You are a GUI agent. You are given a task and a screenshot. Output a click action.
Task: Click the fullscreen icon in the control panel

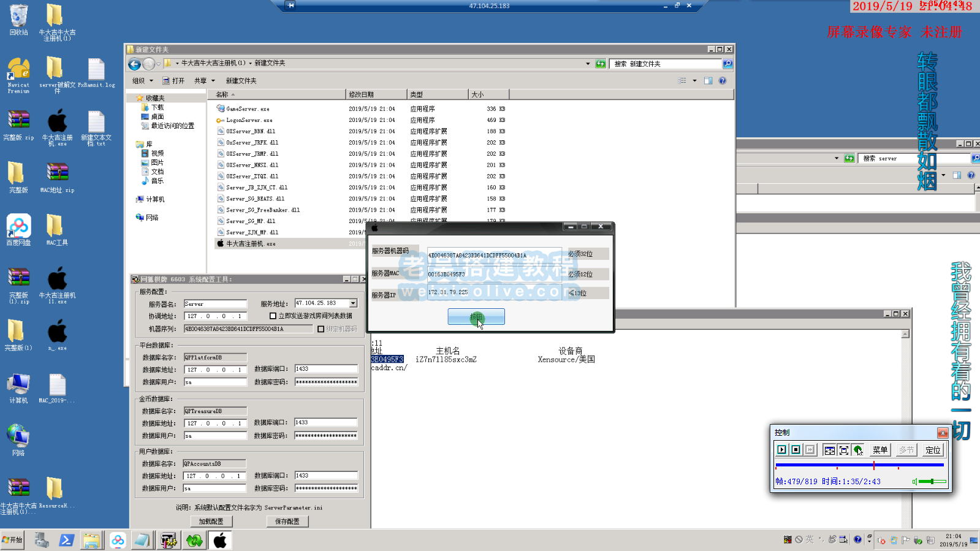click(x=843, y=450)
